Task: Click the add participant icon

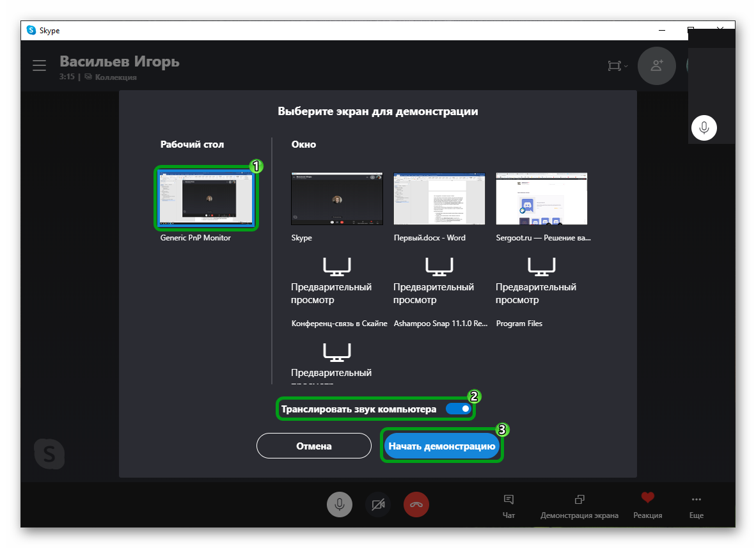Action: [x=657, y=66]
